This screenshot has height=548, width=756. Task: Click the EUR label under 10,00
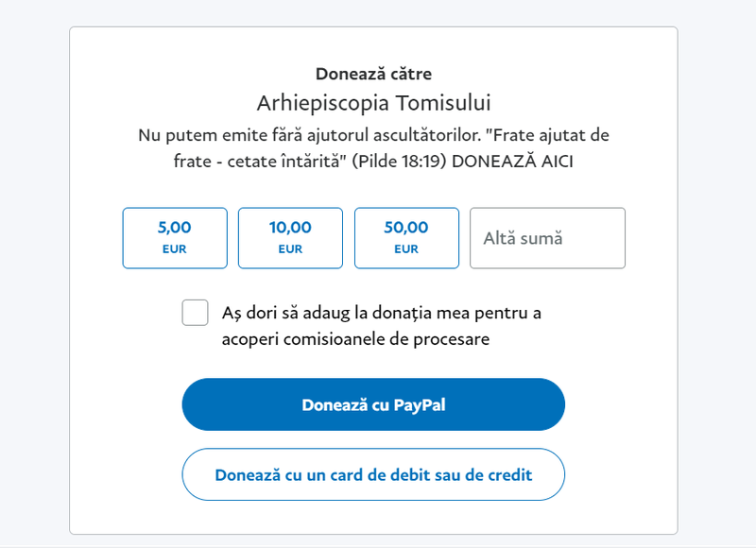290,249
